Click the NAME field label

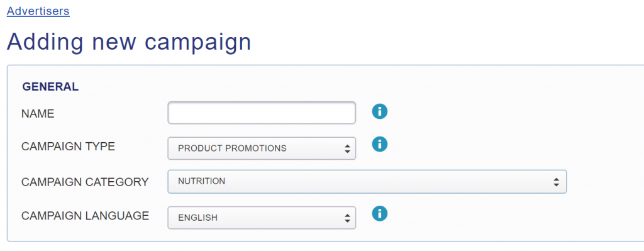(x=38, y=114)
